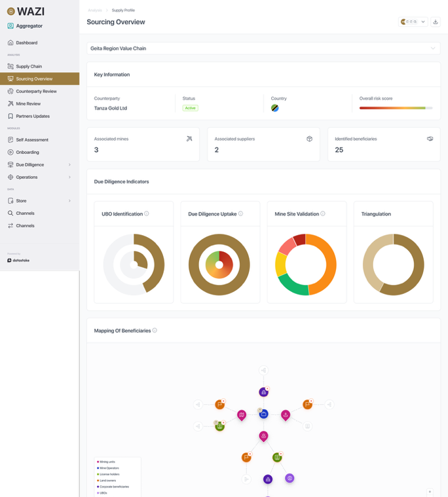Click the Supply Profile breadcrumb

tap(123, 10)
